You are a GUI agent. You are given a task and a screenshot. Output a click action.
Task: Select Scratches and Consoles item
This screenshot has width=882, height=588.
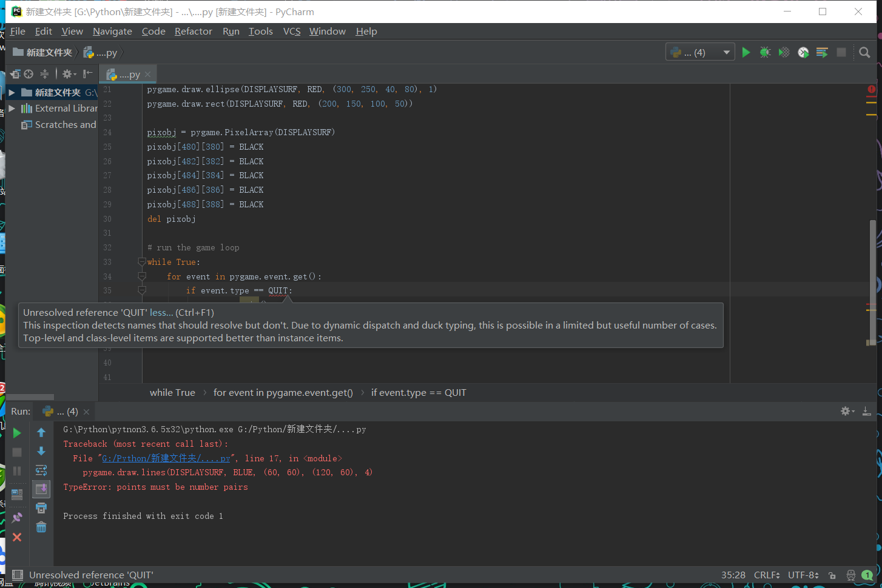(x=59, y=124)
